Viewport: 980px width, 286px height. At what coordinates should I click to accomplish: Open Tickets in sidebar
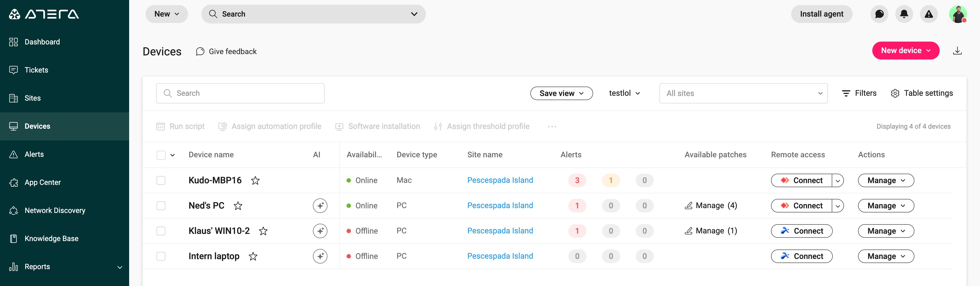[x=64, y=70]
